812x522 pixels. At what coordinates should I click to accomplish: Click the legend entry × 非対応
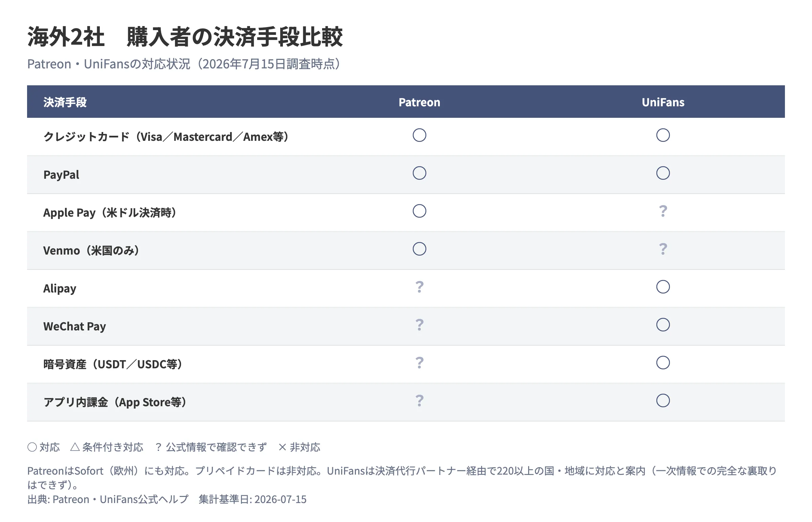tap(299, 448)
